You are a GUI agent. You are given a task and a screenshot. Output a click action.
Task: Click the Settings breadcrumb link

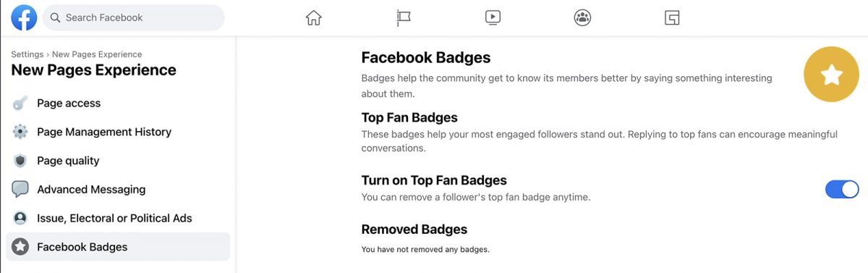pos(27,54)
